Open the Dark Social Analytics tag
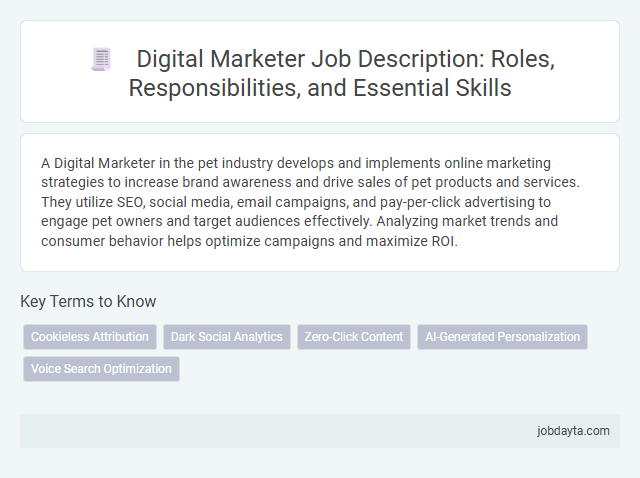 click(x=227, y=337)
